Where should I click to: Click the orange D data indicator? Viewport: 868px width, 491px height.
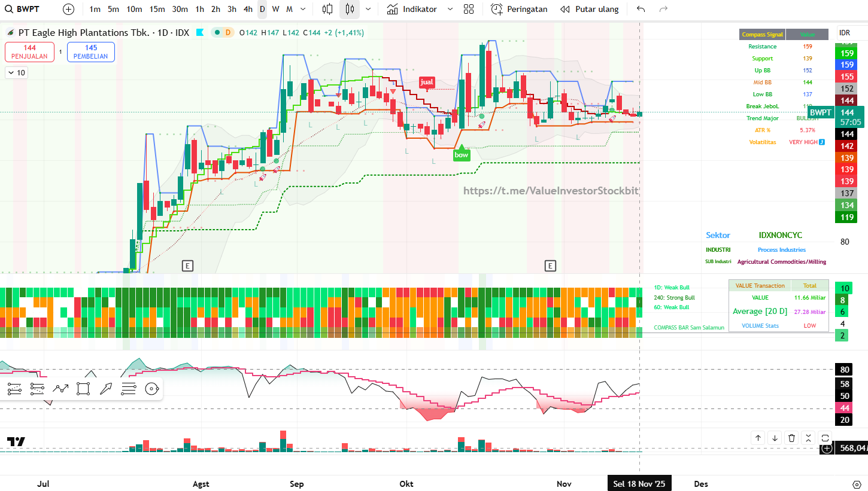coord(227,33)
